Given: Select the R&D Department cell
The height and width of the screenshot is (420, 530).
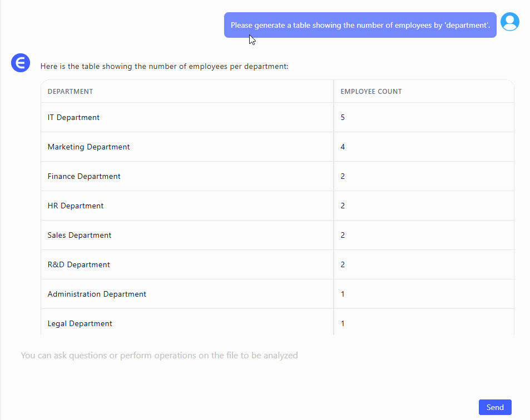Looking at the screenshot, I should pyautogui.click(x=79, y=265).
